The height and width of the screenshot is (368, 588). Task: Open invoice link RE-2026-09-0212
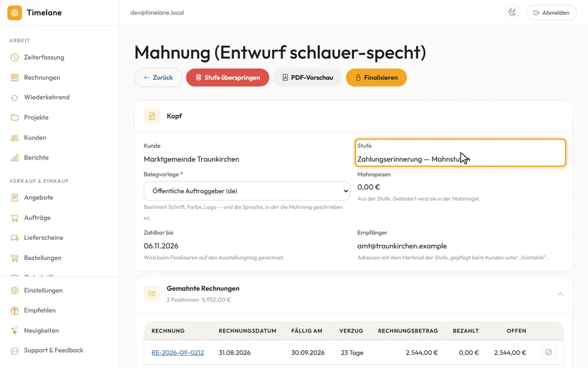pyautogui.click(x=178, y=353)
